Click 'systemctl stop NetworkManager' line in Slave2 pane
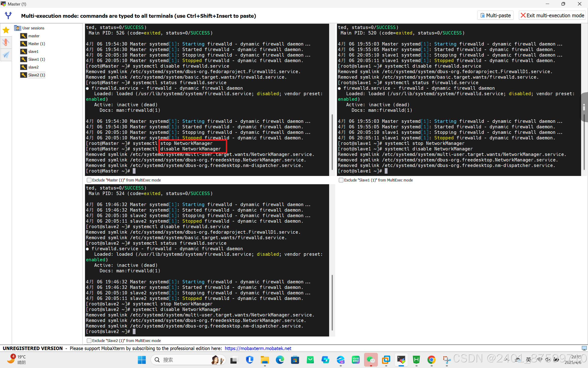The width and height of the screenshot is (588, 368). [x=149, y=304]
